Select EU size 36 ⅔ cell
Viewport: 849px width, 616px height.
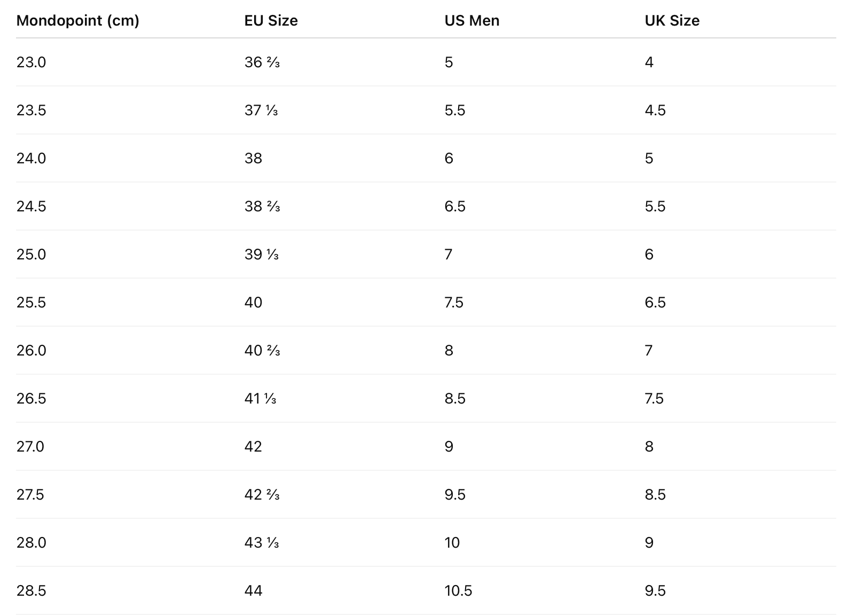tap(262, 62)
